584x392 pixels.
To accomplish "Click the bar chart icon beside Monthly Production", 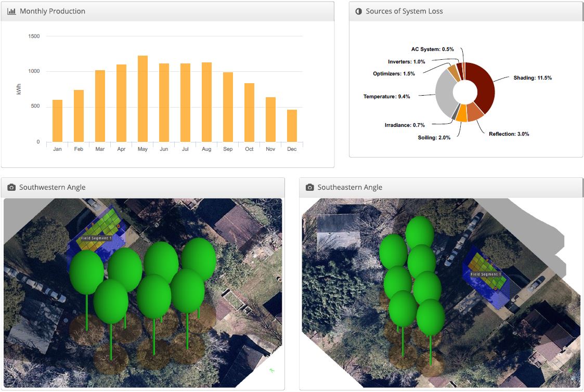I will pos(12,10).
